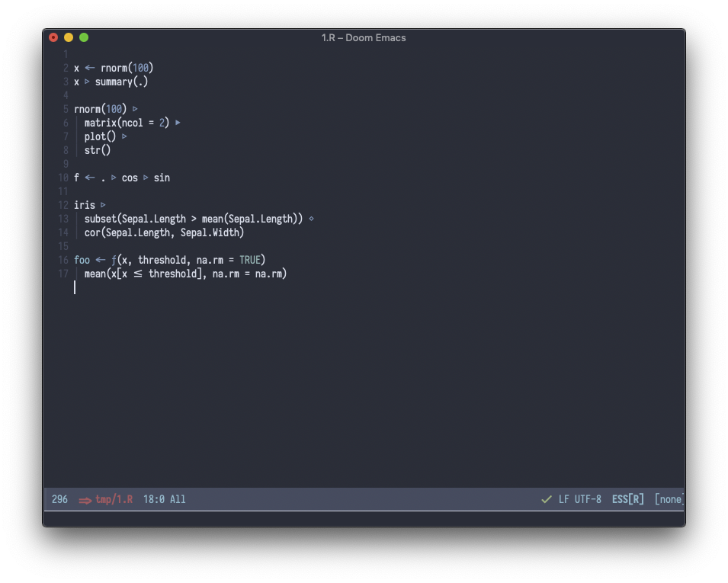Click the diamond symbol ending line 13
Viewport: 728px width, 583px height.
click(x=311, y=219)
